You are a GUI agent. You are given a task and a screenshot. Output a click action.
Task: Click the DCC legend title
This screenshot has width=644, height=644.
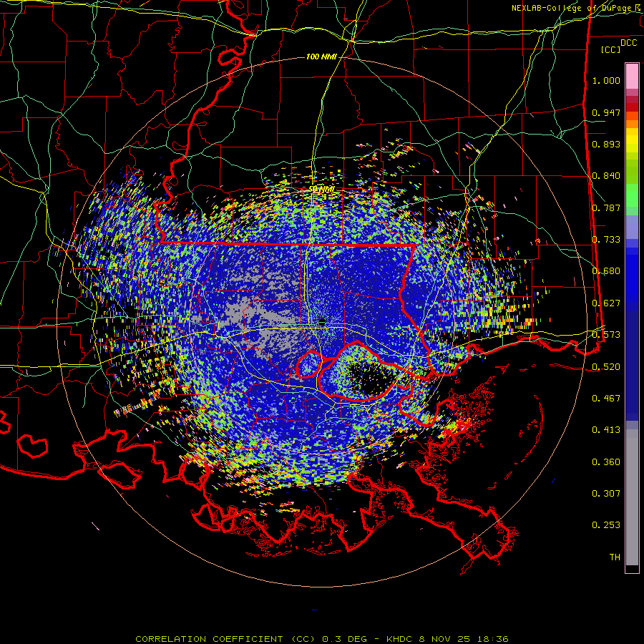(x=628, y=43)
